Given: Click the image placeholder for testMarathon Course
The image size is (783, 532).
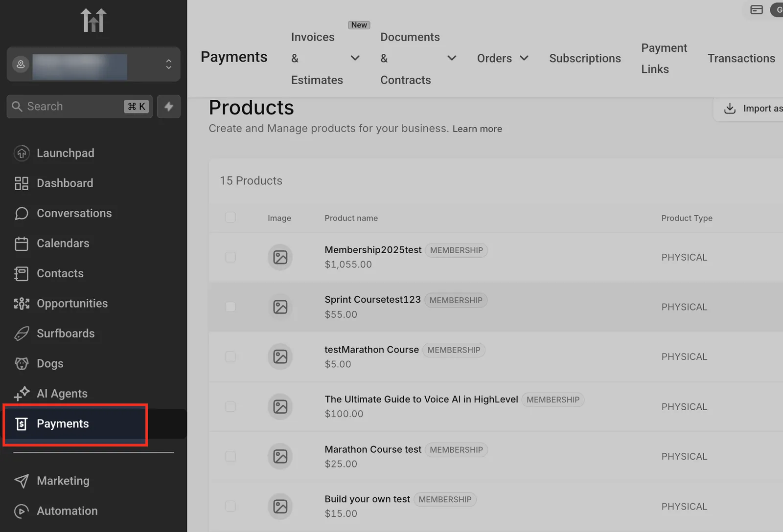Looking at the screenshot, I should pos(280,357).
